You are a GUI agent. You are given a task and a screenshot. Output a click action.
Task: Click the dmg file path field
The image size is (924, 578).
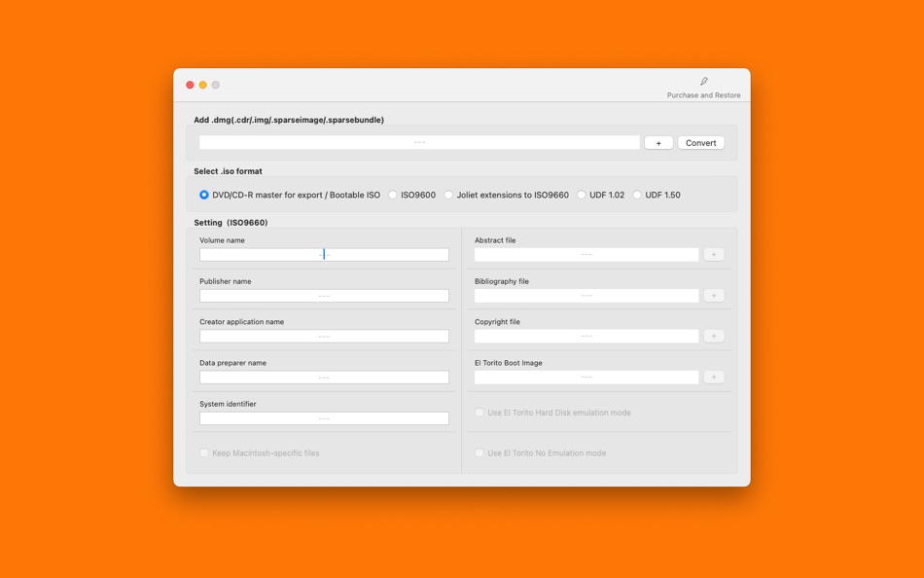click(419, 142)
